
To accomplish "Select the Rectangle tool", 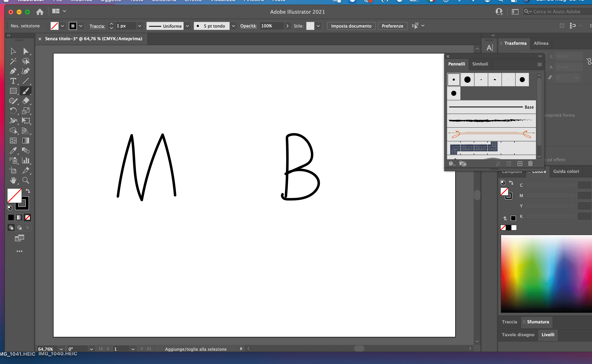I will pyautogui.click(x=13, y=91).
